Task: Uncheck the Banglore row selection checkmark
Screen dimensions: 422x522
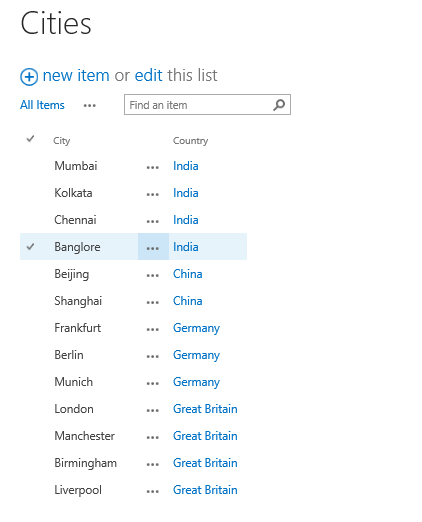Action: [x=30, y=247]
